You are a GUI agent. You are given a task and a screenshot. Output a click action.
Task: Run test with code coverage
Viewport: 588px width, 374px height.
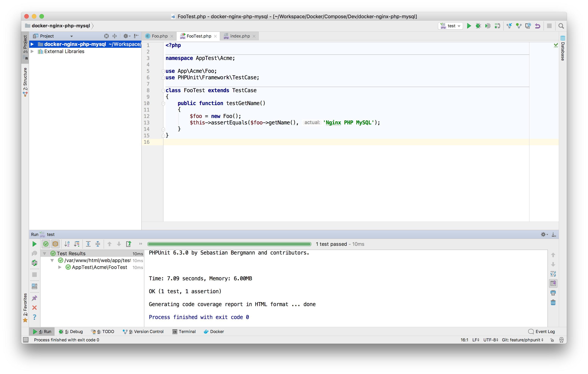click(487, 26)
